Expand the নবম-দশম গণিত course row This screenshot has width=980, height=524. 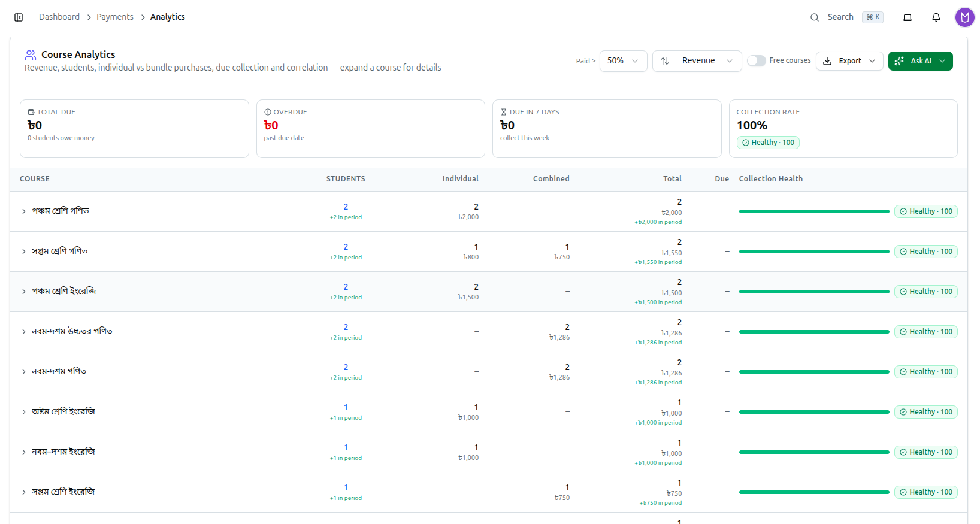(24, 372)
